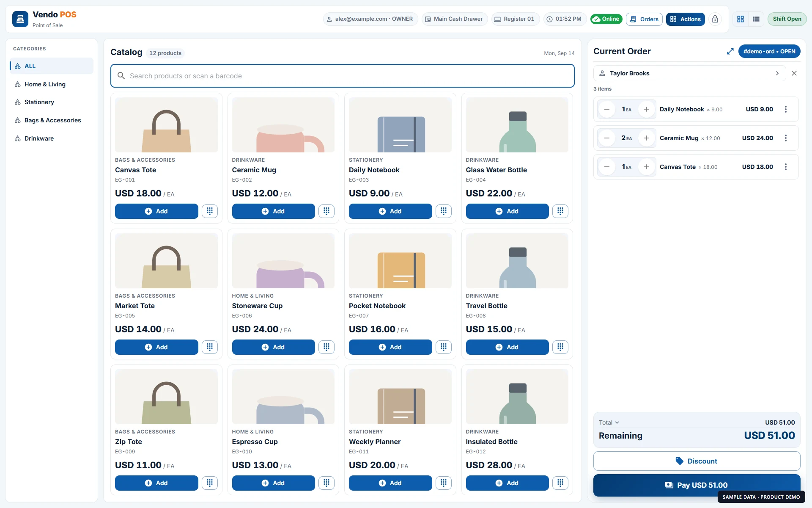Image resolution: width=812 pixels, height=508 pixels.
Task: Open quantity keypad for Insulated Bottle
Action: (x=560, y=483)
